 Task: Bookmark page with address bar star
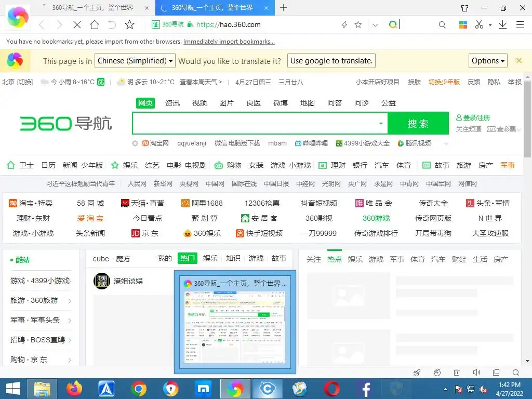[358, 24]
